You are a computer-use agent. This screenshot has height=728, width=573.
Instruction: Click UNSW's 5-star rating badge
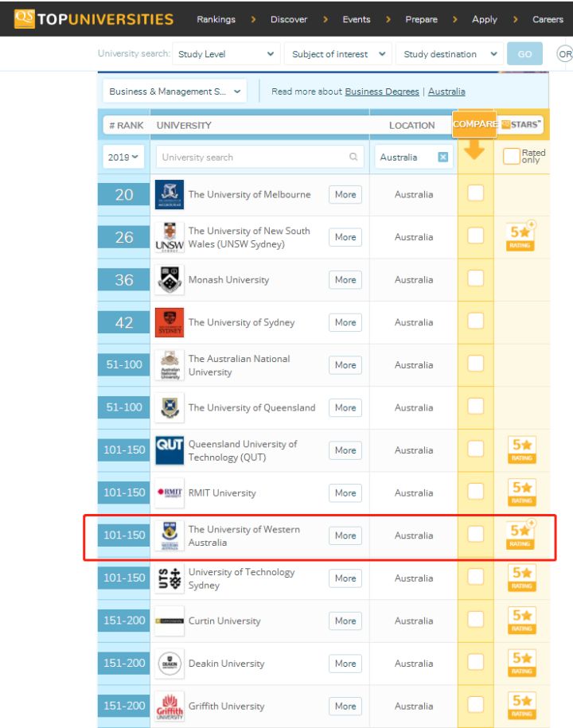click(521, 236)
